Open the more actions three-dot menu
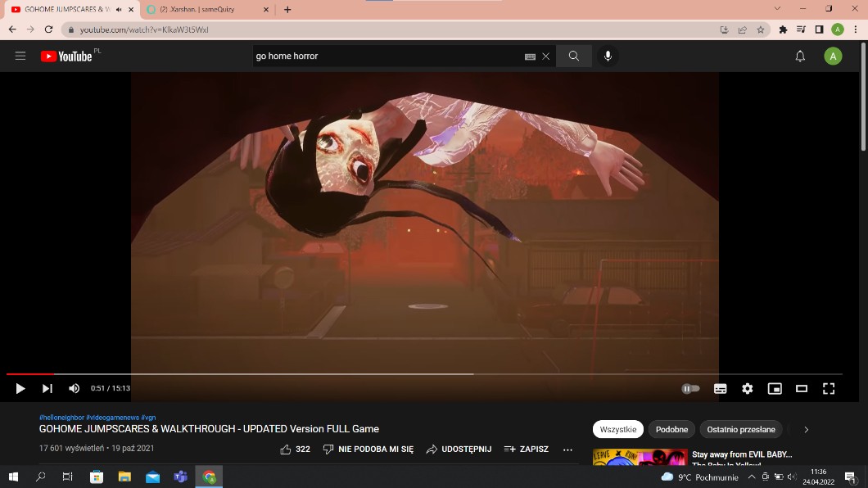 [x=567, y=450]
